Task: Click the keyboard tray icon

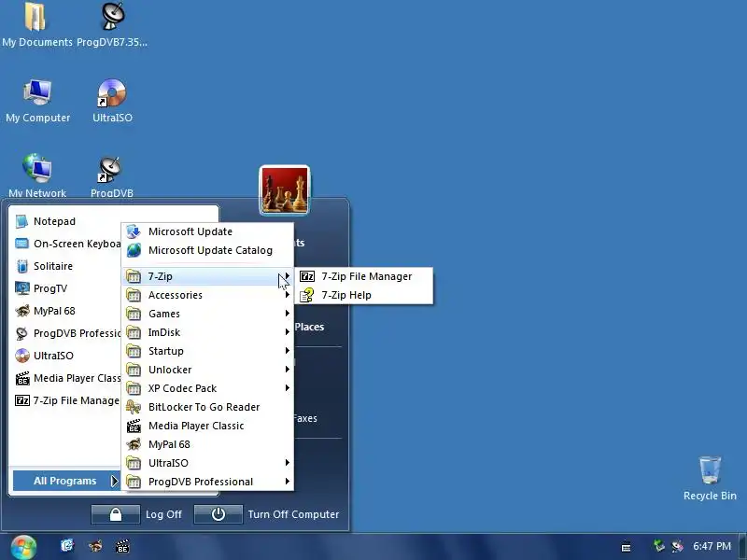Action: 627,547
